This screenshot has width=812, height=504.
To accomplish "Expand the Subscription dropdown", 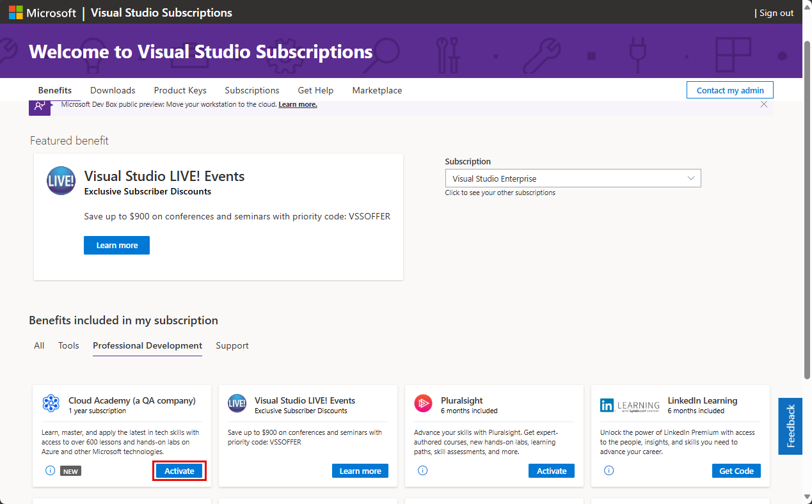I will pyautogui.click(x=573, y=178).
